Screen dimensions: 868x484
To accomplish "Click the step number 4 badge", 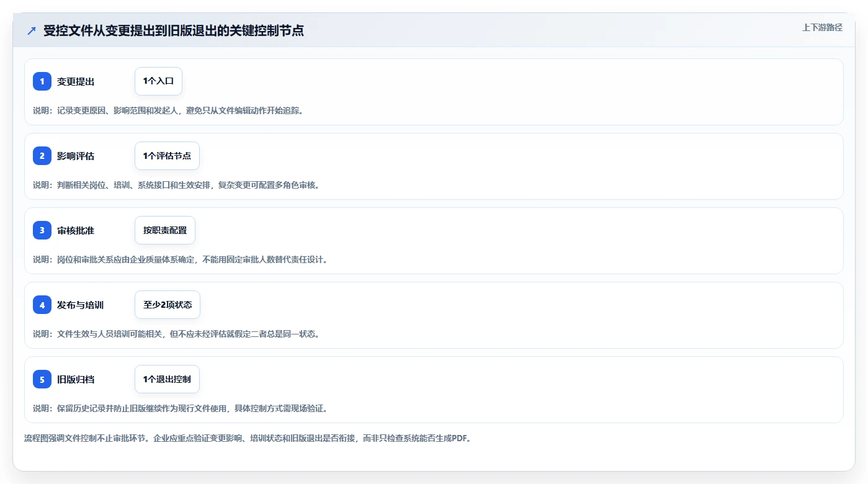I will pyautogui.click(x=42, y=305).
